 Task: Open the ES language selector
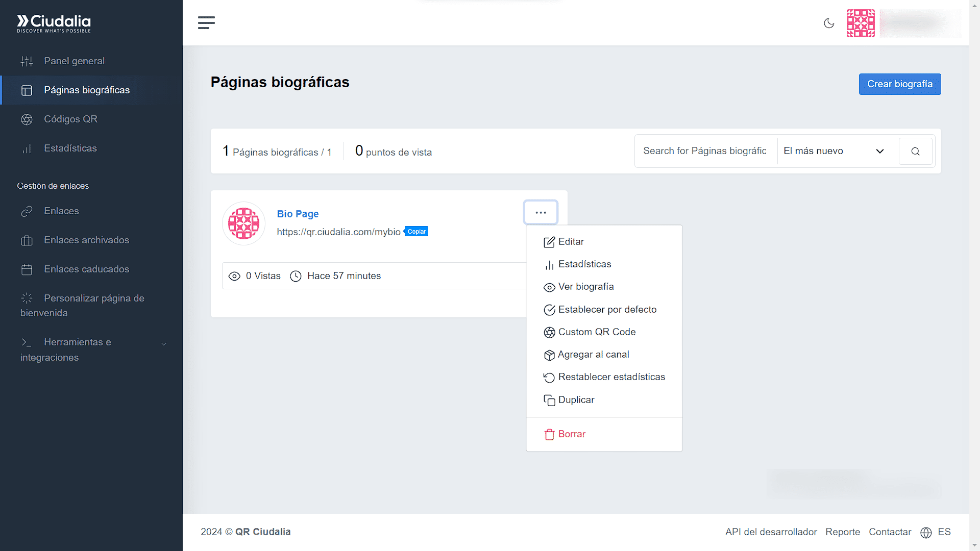coord(936,532)
